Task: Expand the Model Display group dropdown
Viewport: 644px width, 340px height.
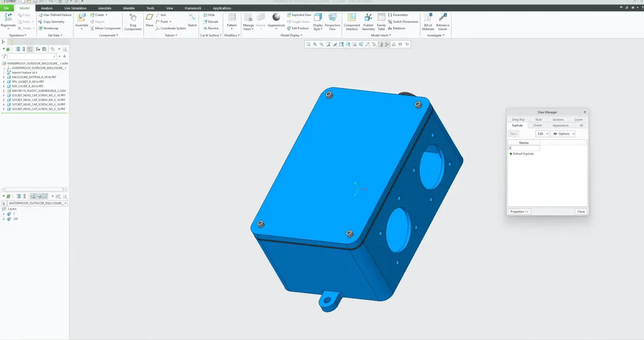Action: click(291, 36)
